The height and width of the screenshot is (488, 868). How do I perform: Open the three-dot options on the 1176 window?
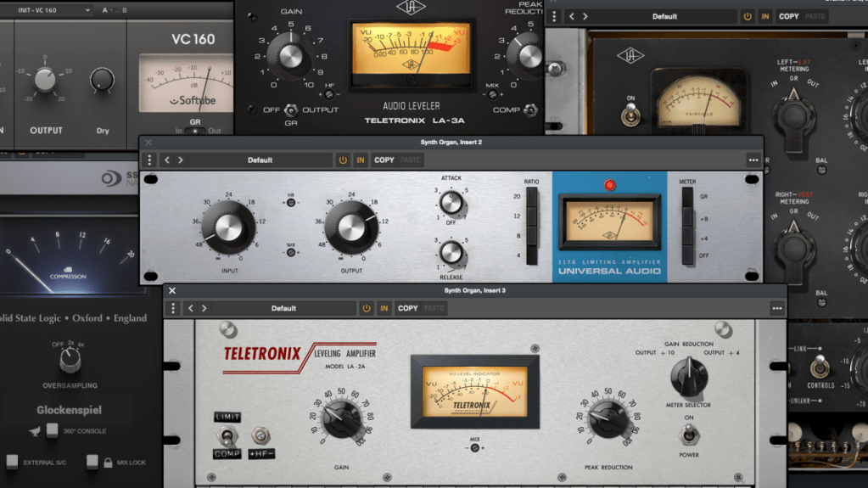(x=753, y=160)
